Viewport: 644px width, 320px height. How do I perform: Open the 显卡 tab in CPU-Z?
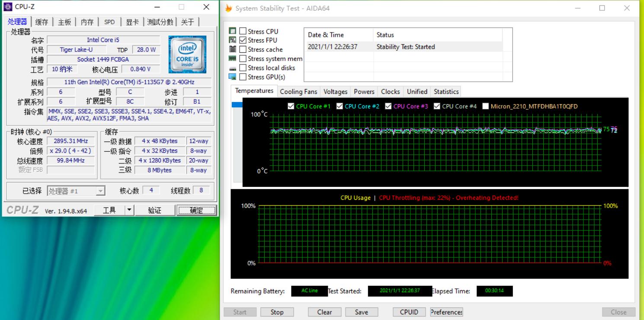133,22
